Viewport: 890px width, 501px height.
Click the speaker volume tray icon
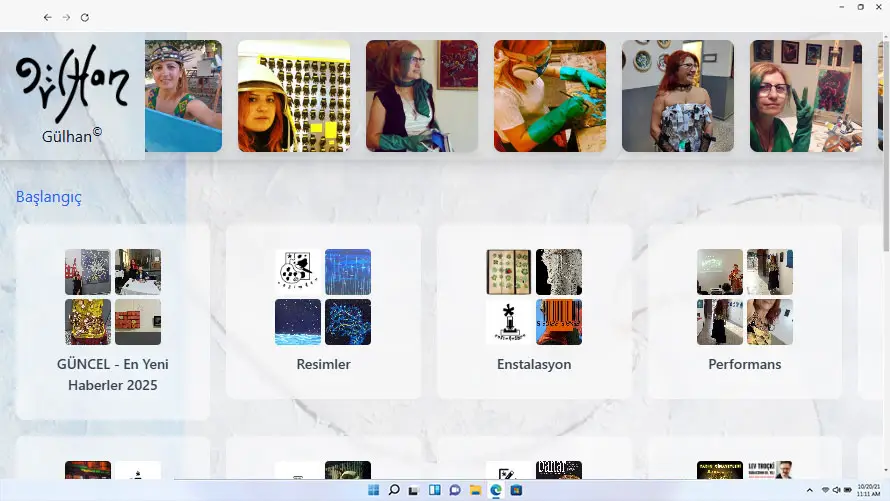[837, 490]
